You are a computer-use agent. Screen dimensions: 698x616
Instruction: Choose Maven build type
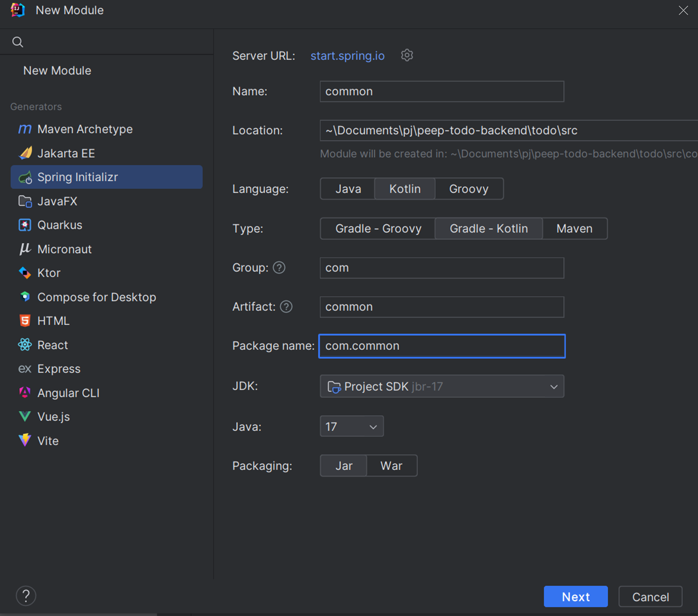point(574,228)
